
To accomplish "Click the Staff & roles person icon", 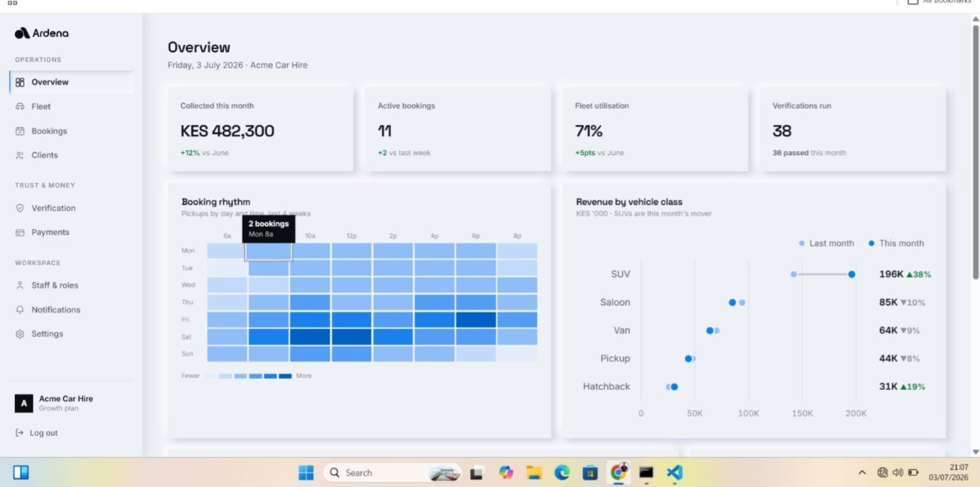I will pos(20,285).
